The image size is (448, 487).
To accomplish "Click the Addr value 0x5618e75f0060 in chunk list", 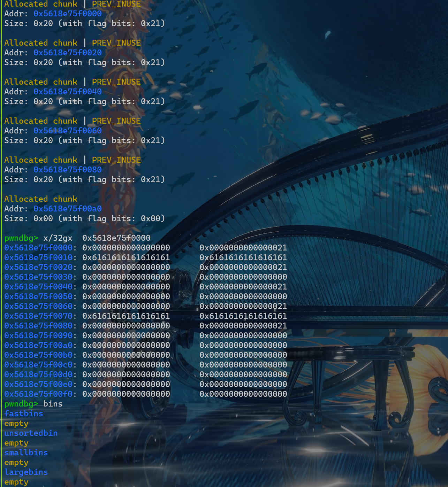I will coord(67,131).
